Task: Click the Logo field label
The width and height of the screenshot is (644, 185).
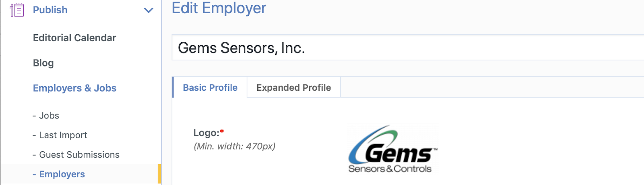Action: (206, 133)
